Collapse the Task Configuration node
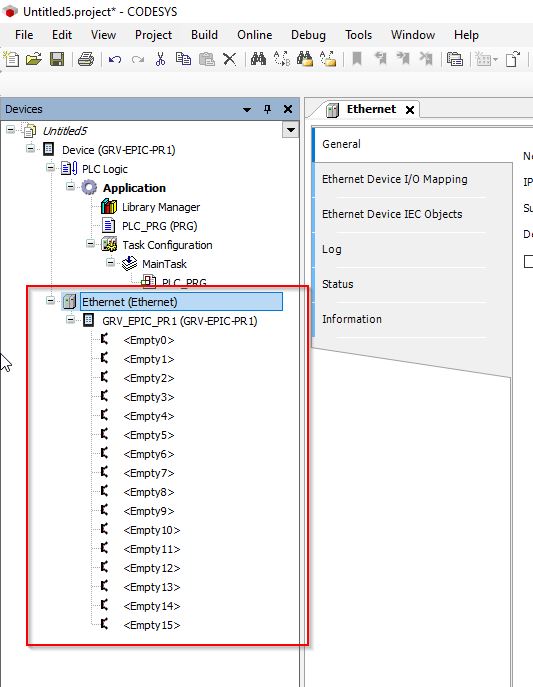The width and height of the screenshot is (533, 687). pos(90,243)
